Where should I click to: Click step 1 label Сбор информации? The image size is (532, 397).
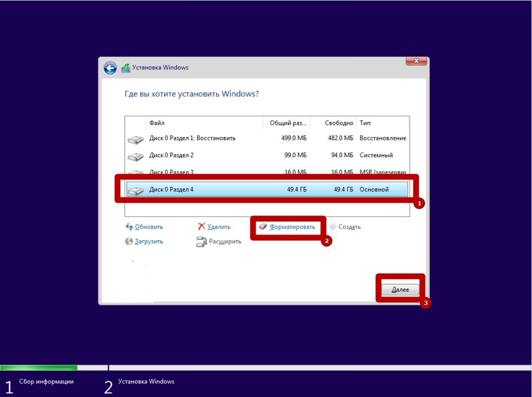click(47, 381)
